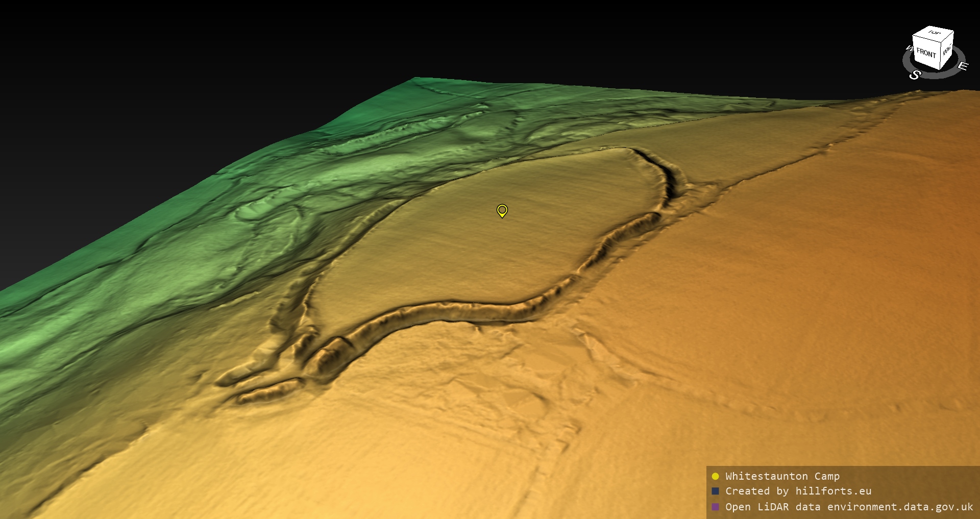This screenshot has width=980, height=519.
Task: Click the purple square legend marker
Action: [x=715, y=507]
